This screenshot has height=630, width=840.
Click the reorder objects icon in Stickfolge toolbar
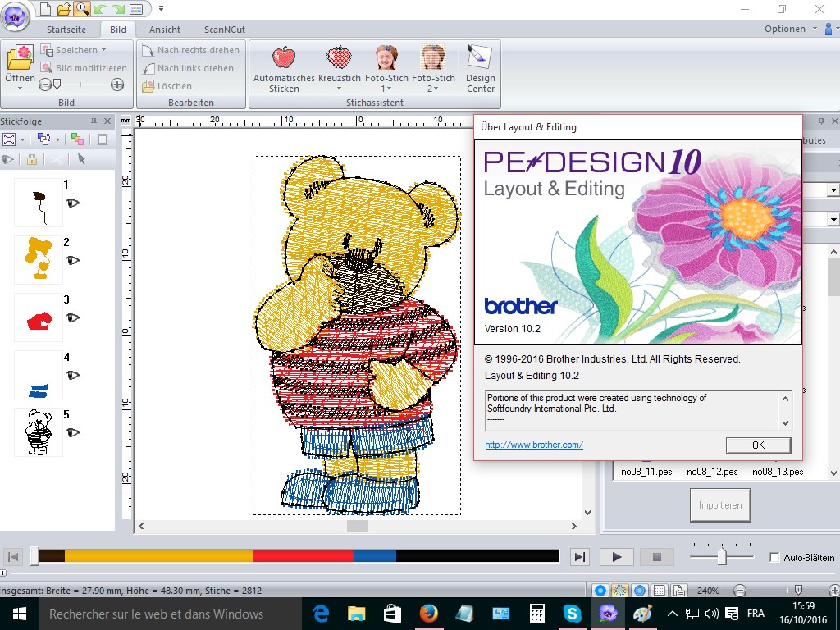(x=44, y=139)
